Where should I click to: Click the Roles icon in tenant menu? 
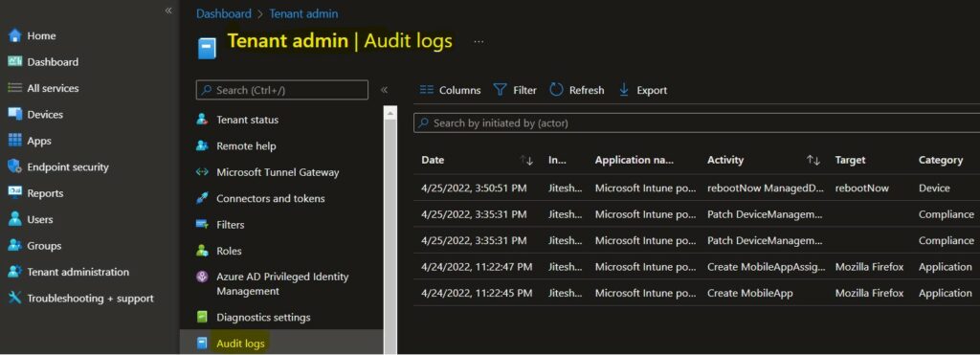point(202,251)
